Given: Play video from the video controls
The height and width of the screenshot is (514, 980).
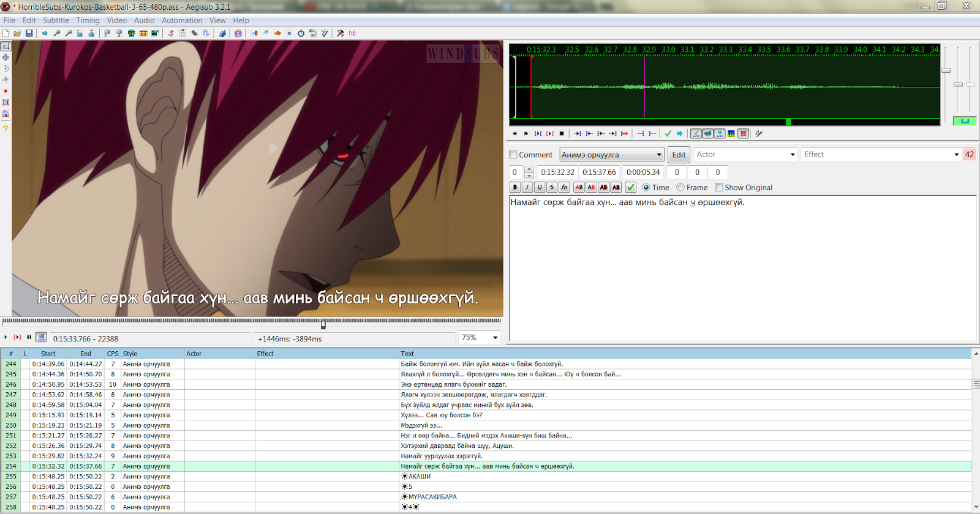Looking at the screenshot, I should [x=6, y=337].
